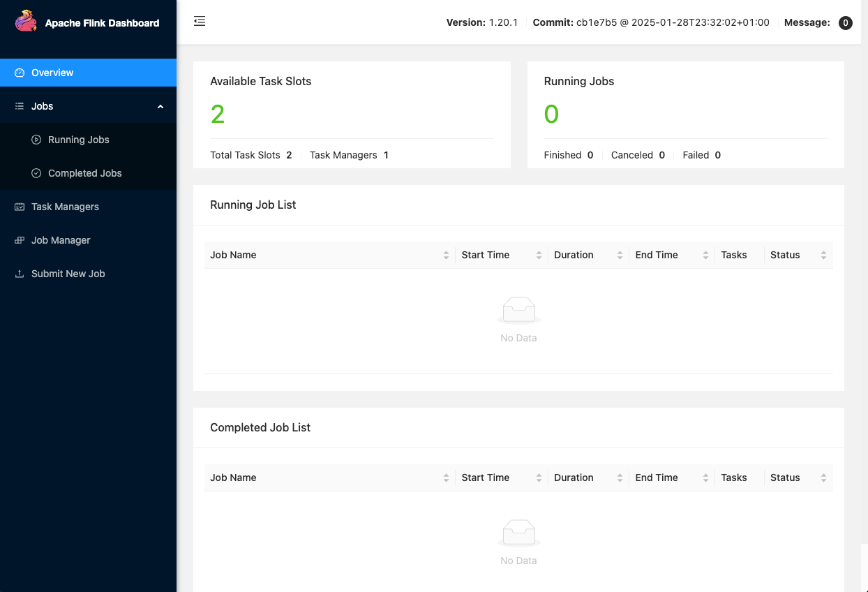Screen dimensions: 868x592
Task: Click the Tasks column header in Completed Job List
Action: coord(733,478)
